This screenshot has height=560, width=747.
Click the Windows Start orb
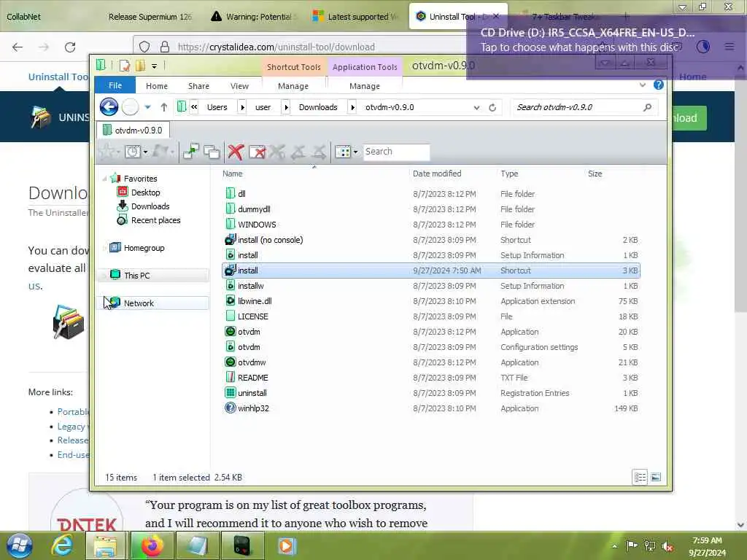[x=20, y=545]
